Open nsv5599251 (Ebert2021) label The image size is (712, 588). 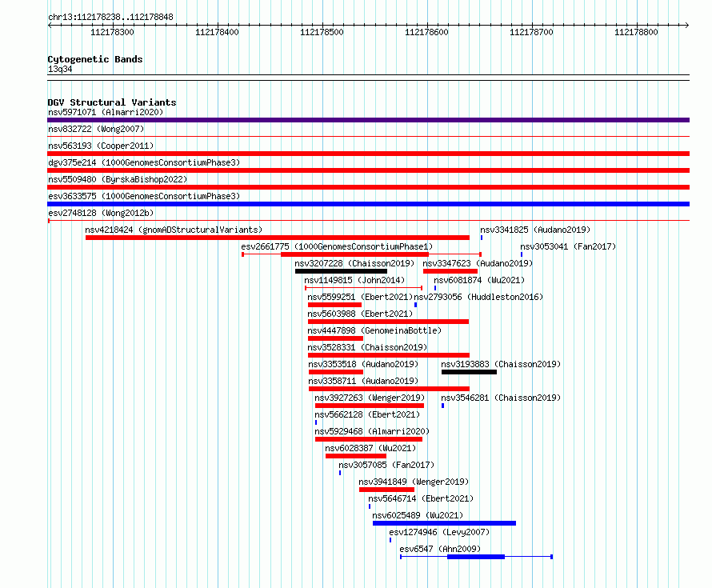360,297
